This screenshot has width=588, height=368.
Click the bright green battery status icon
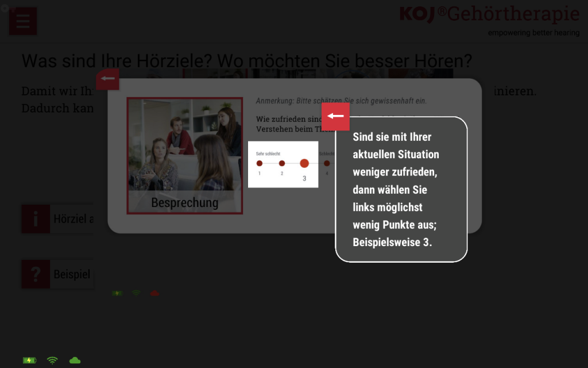pyautogui.click(x=29, y=361)
